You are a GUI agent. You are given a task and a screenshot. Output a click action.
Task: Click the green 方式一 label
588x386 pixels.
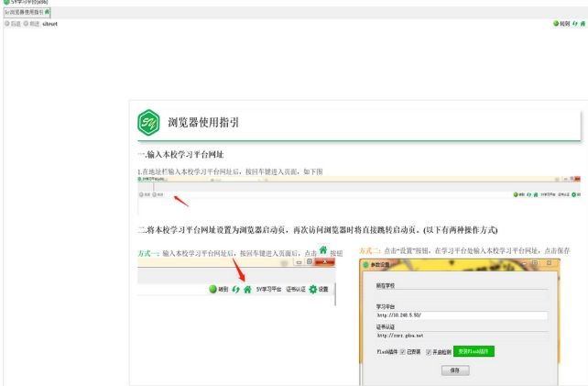[148, 253]
